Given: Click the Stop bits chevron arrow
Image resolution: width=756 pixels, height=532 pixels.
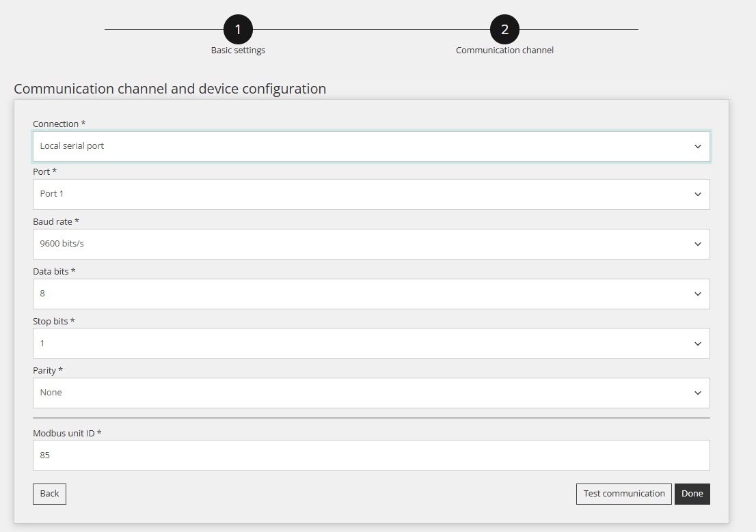Looking at the screenshot, I should click(x=697, y=344).
